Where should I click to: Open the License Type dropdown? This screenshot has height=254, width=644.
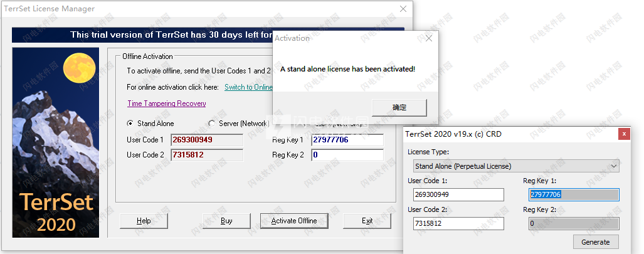(x=516, y=166)
